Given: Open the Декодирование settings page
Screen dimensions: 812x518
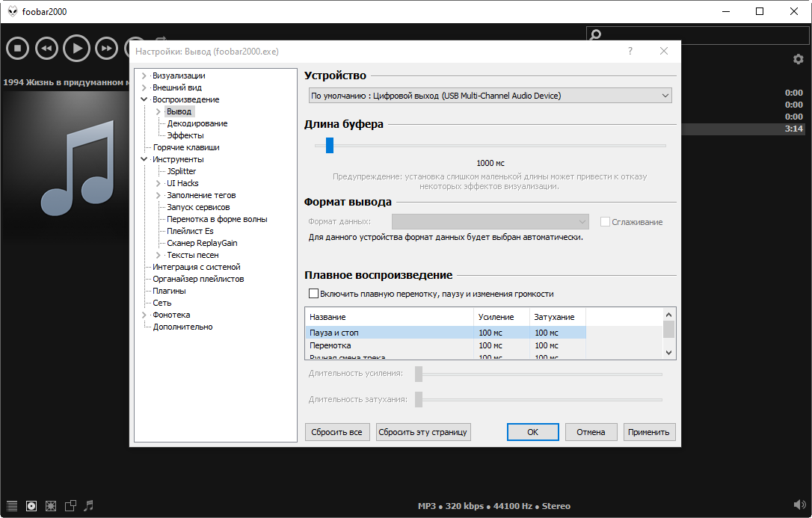Looking at the screenshot, I should (x=197, y=123).
